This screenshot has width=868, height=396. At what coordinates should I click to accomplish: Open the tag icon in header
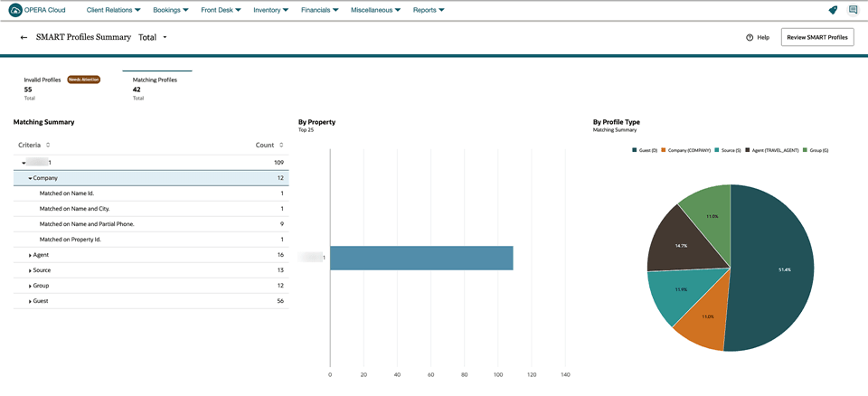pos(833,10)
